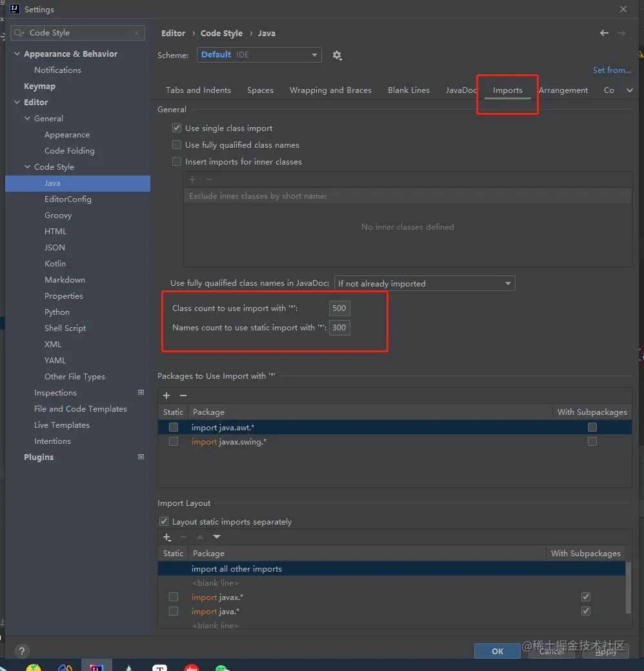Image resolution: width=644 pixels, height=671 pixels.
Task: Toggle Use single class import
Action: pos(177,128)
